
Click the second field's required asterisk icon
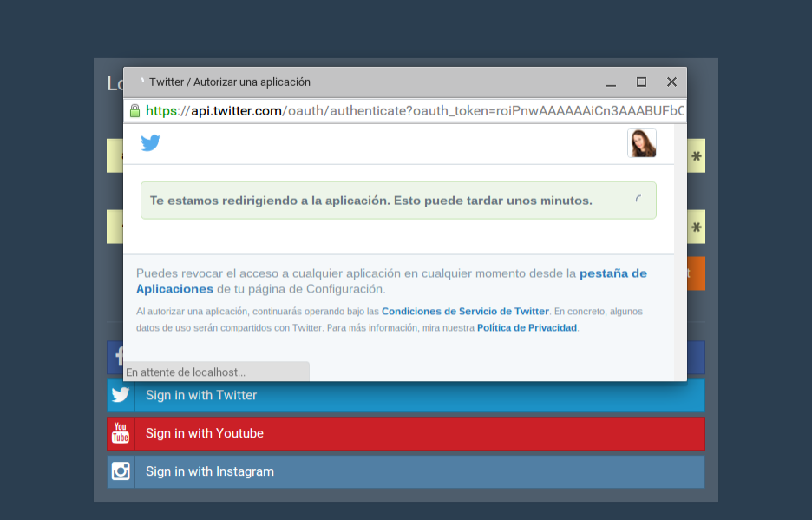(x=697, y=227)
